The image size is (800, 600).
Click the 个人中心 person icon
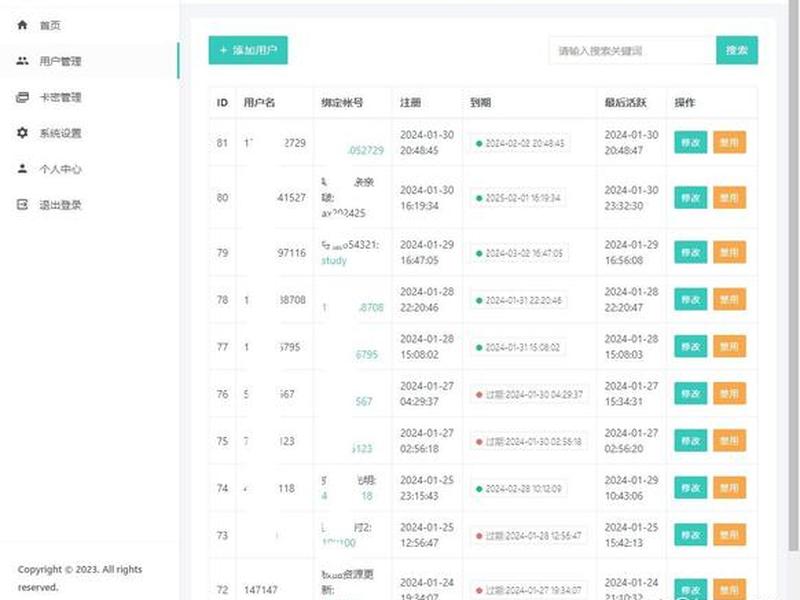[22, 168]
